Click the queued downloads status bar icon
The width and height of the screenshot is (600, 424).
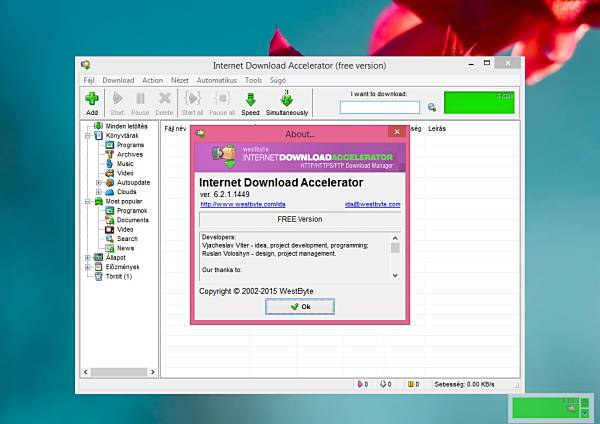pyautogui.click(x=383, y=384)
